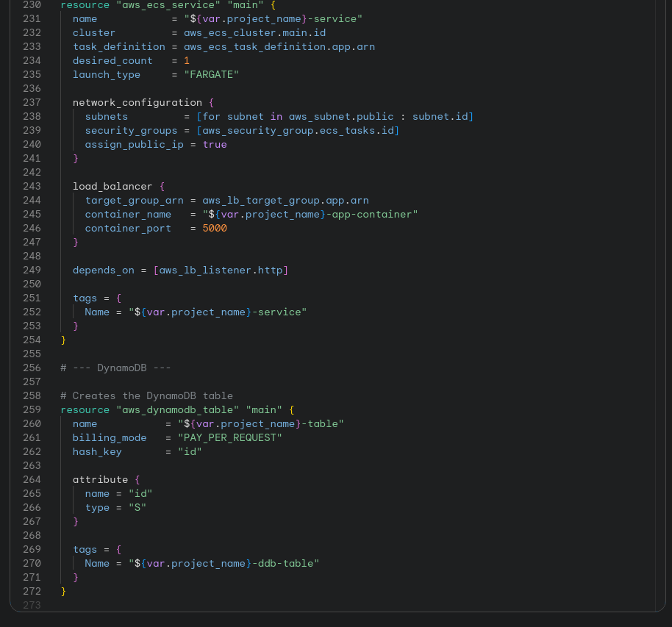This screenshot has height=627, width=672.
Task: Click line number 272
Action: click(x=32, y=590)
